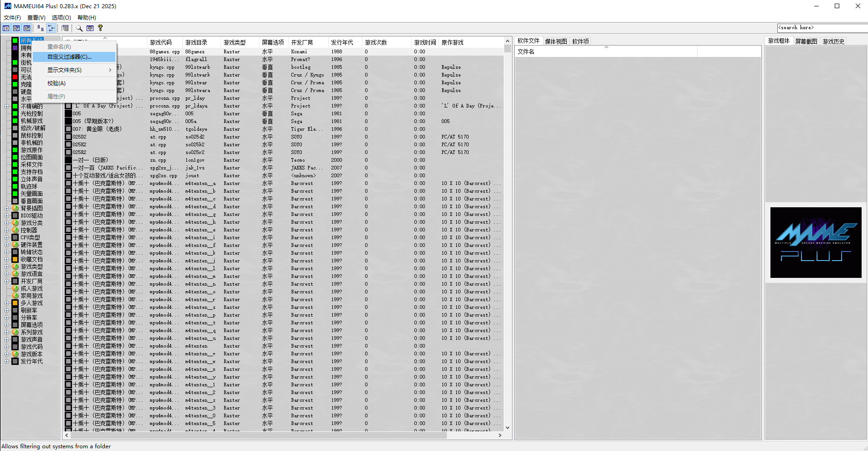The width and height of the screenshot is (868, 451).
Task: Open the 游戏历史 tab
Action: [833, 41]
